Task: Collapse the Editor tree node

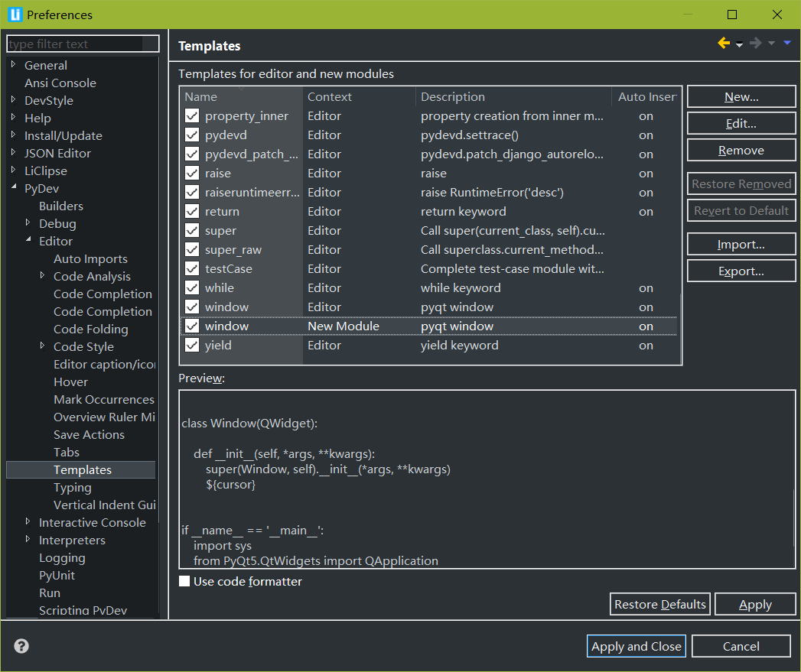Action: point(28,240)
